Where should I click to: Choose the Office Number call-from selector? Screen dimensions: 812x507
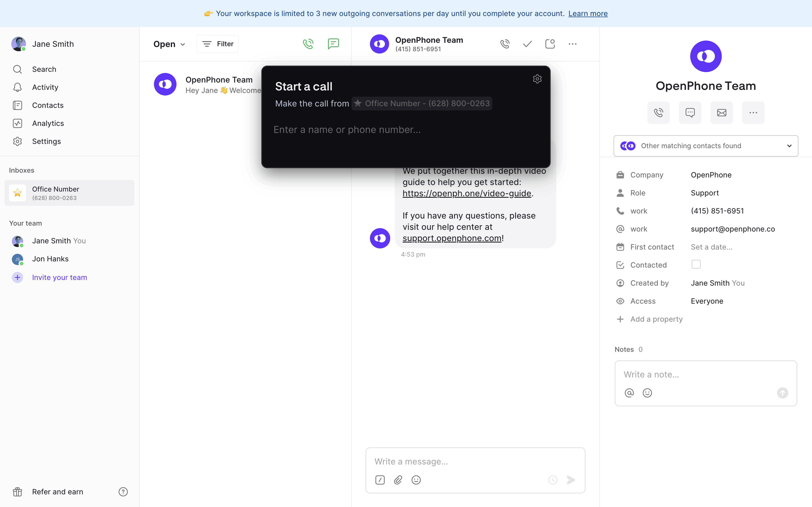[422, 103]
